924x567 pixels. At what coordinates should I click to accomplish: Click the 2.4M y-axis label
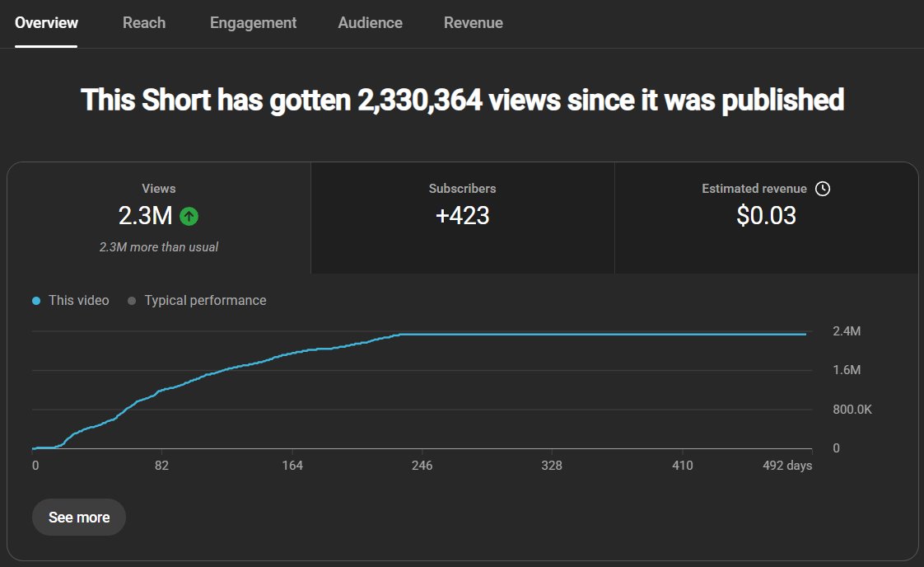click(847, 331)
